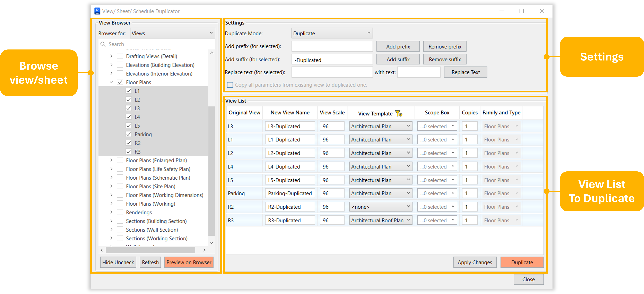Image resolution: width=644 pixels, height=294 pixels.
Task: Enable Copy all parameters checkbox
Action: coord(230,85)
